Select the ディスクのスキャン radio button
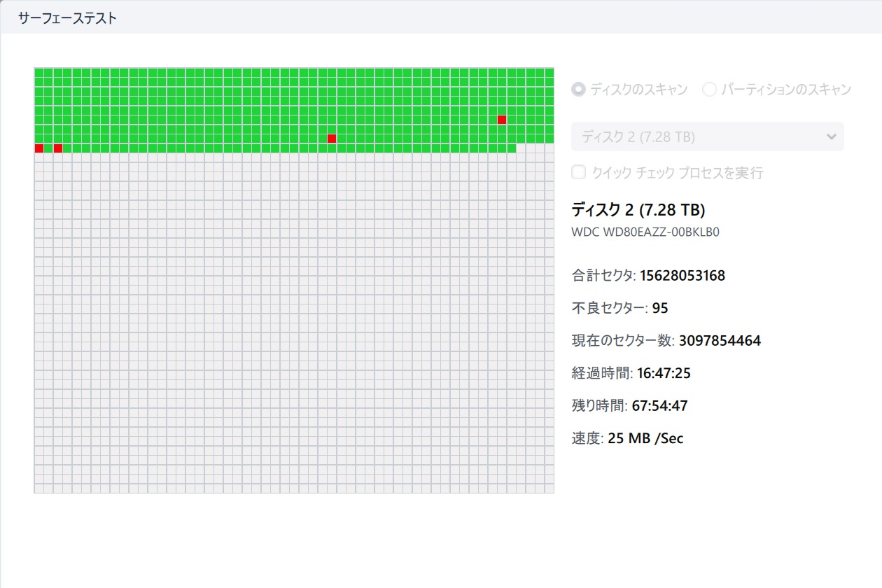 pos(579,90)
